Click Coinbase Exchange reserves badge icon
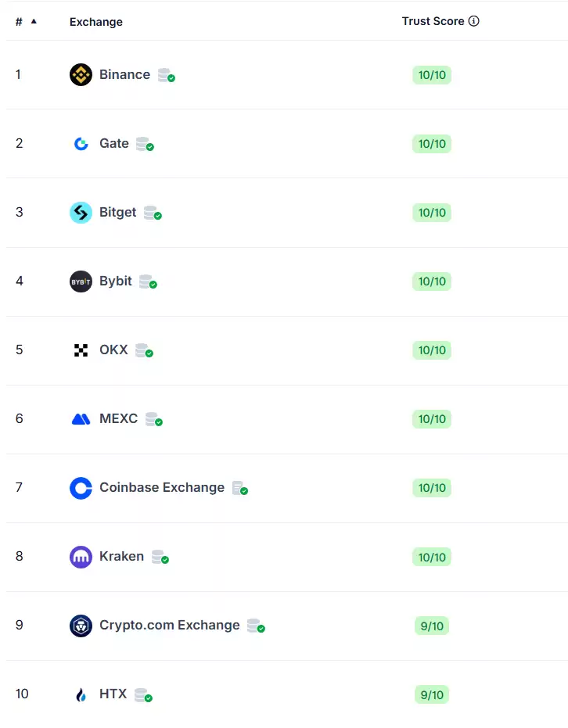The height and width of the screenshot is (728, 568). (239, 489)
